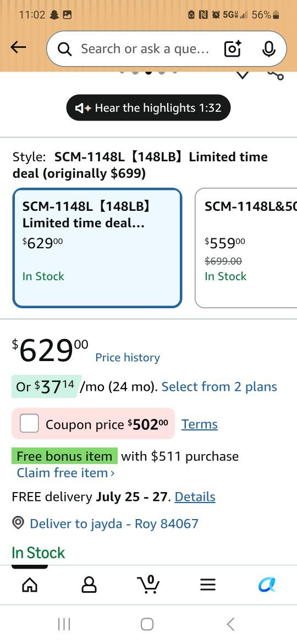Tap the microphone voice search icon

pyautogui.click(x=269, y=49)
